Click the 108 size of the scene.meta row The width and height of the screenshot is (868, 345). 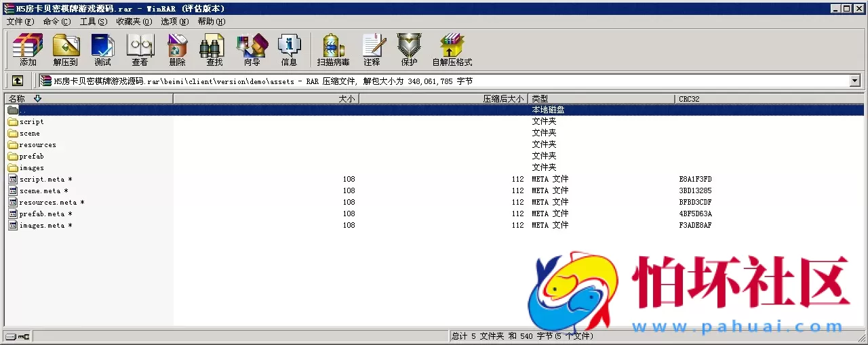coord(349,191)
